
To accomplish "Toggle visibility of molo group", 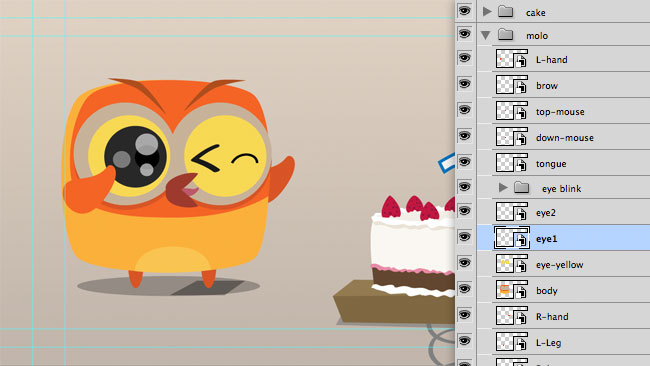I will [464, 34].
